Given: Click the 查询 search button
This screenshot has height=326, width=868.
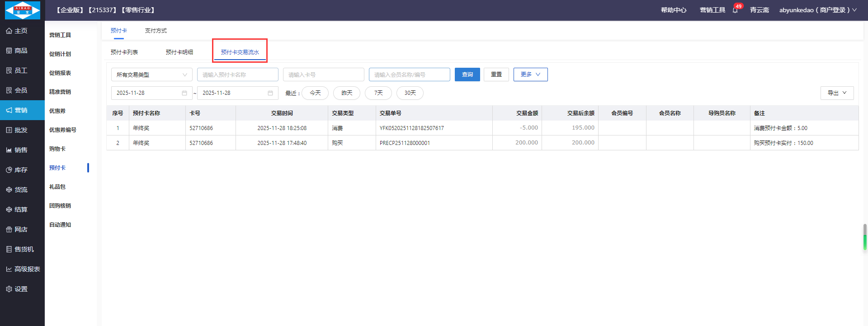Looking at the screenshot, I should tap(467, 75).
